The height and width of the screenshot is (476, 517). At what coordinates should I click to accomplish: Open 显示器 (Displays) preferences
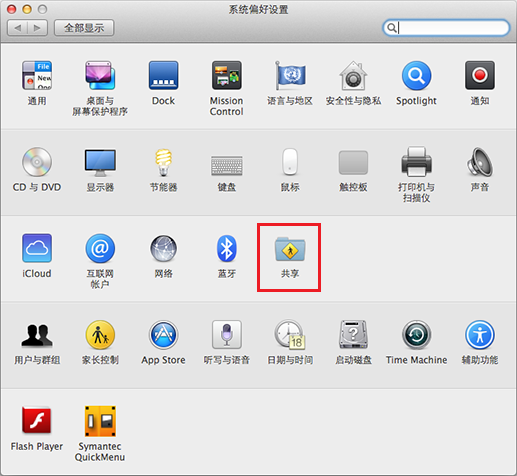coord(100,163)
